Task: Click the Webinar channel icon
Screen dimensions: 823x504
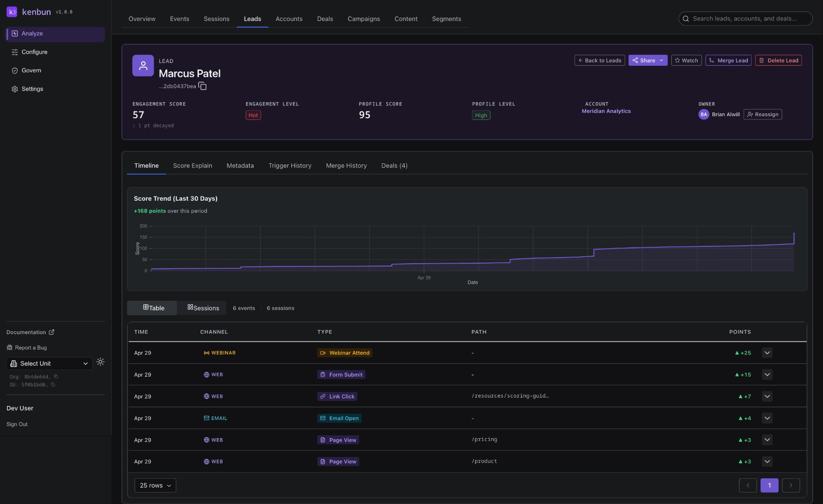Action: [x=206, y=353]
